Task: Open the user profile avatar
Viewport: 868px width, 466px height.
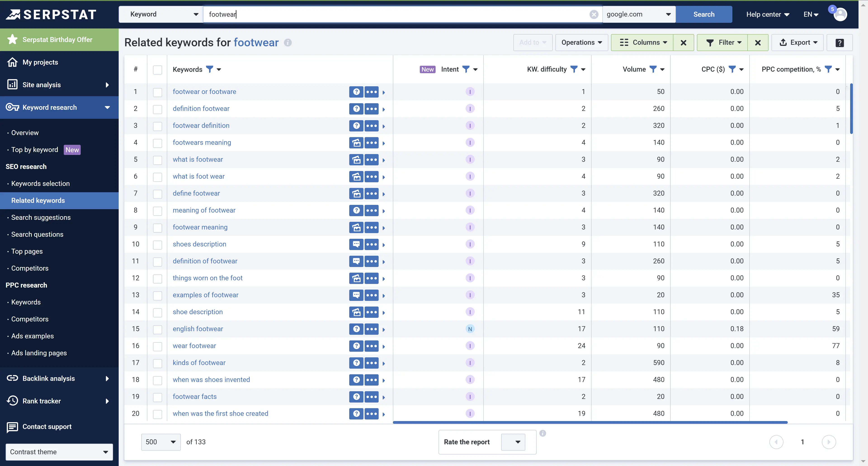Action: 840,14
